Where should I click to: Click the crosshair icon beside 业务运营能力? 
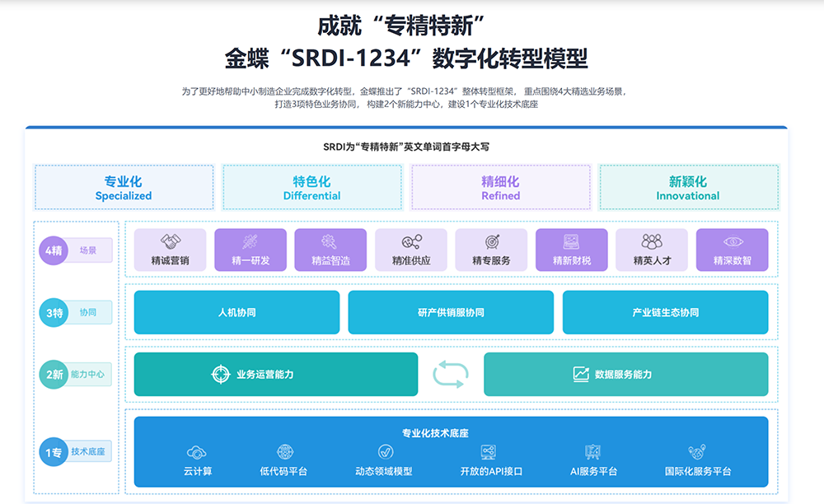tap(221, 375)
